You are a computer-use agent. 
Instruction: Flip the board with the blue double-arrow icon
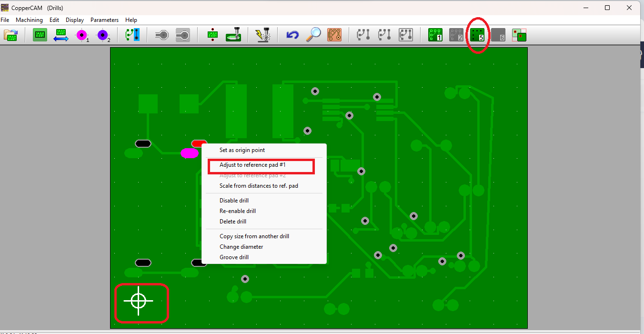[61, 35]
